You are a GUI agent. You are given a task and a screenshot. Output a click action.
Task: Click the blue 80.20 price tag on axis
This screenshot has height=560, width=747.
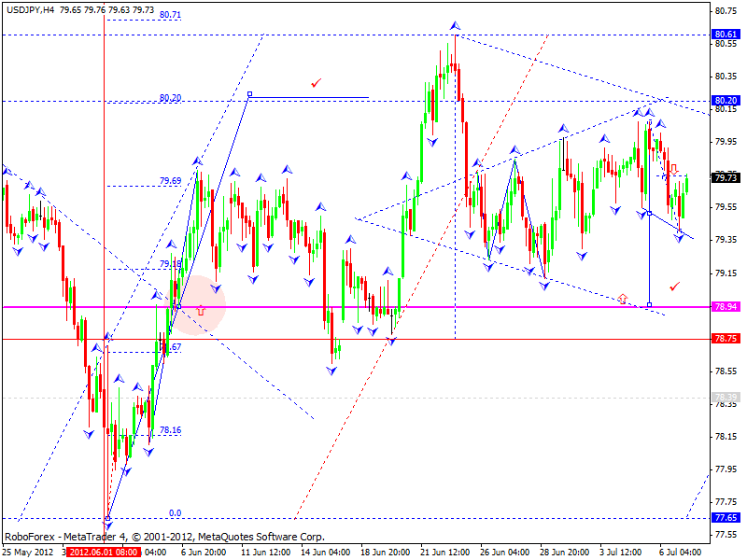726,101
